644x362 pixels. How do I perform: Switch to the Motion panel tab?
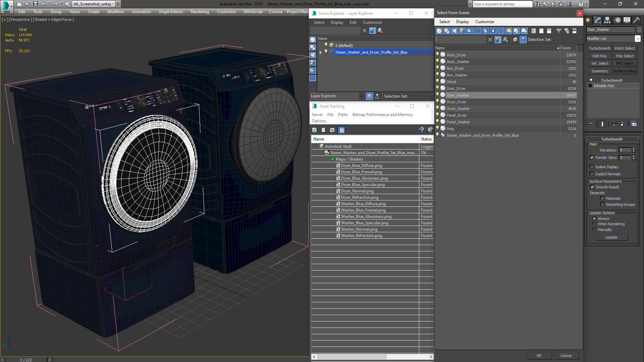pos(617,20)
